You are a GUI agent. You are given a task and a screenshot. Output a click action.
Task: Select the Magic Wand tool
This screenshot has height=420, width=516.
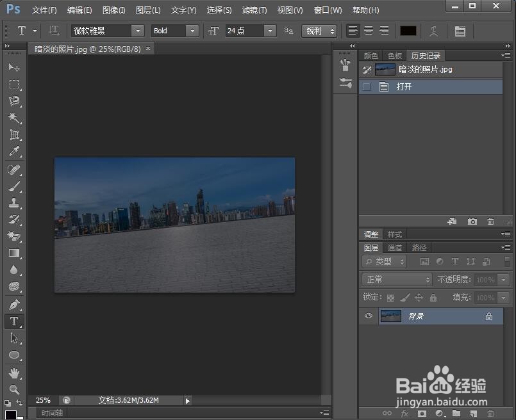(14, 118)
